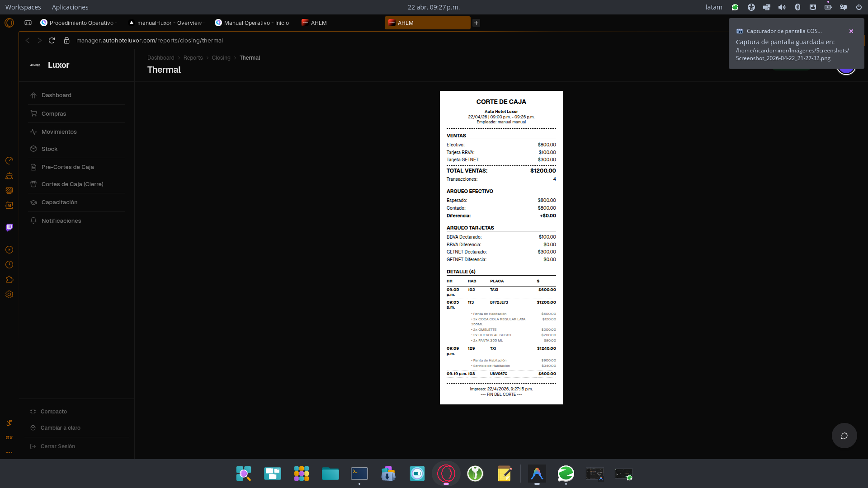Image resolution: width=868 pixels, height=488 pixels.
Task: Close the screenshot saved notification
Action: pyautogui.click(x=851, y=31)
